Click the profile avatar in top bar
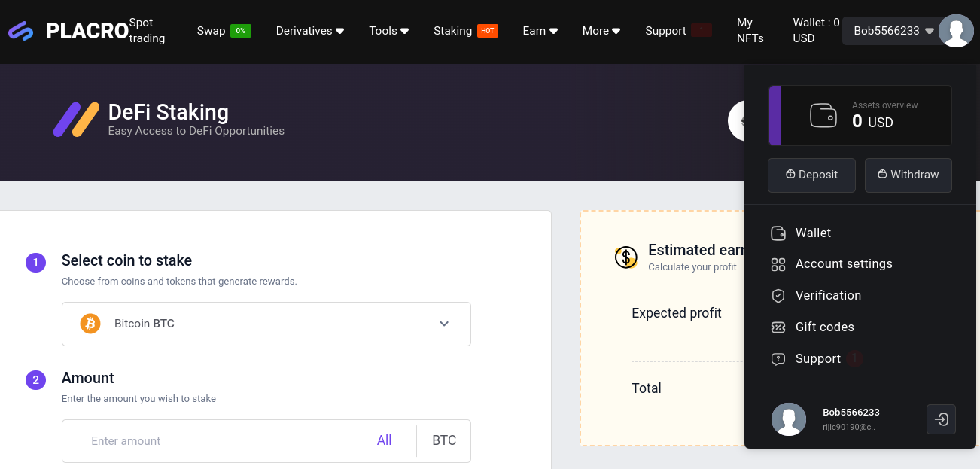980x469 pixels. tap(957, 31)
